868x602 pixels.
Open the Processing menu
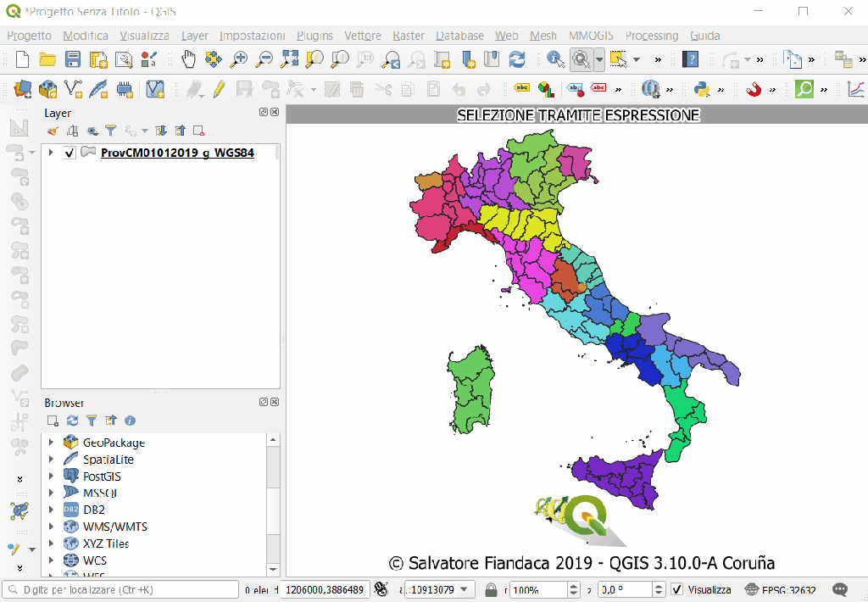pos(651,36)
